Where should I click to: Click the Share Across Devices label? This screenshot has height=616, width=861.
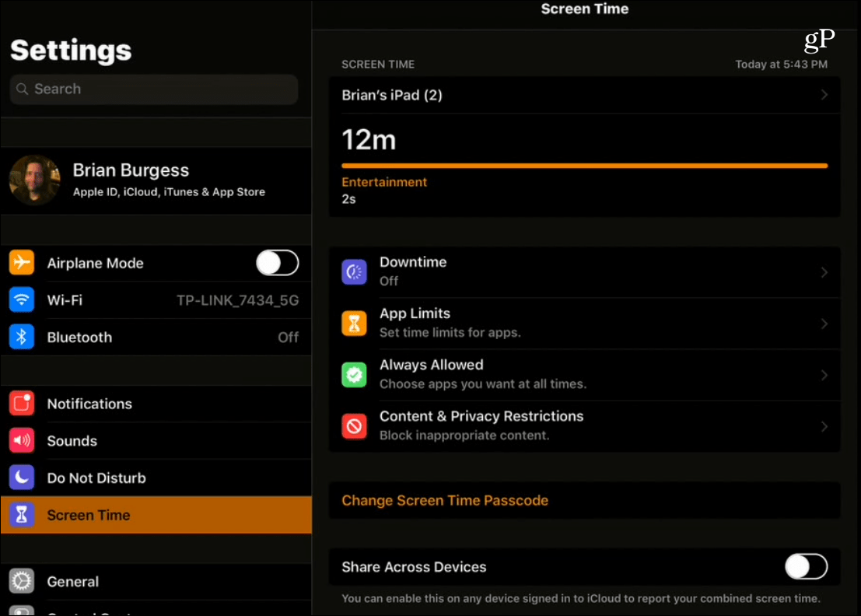pyautogui.click(x=414, y=566)
